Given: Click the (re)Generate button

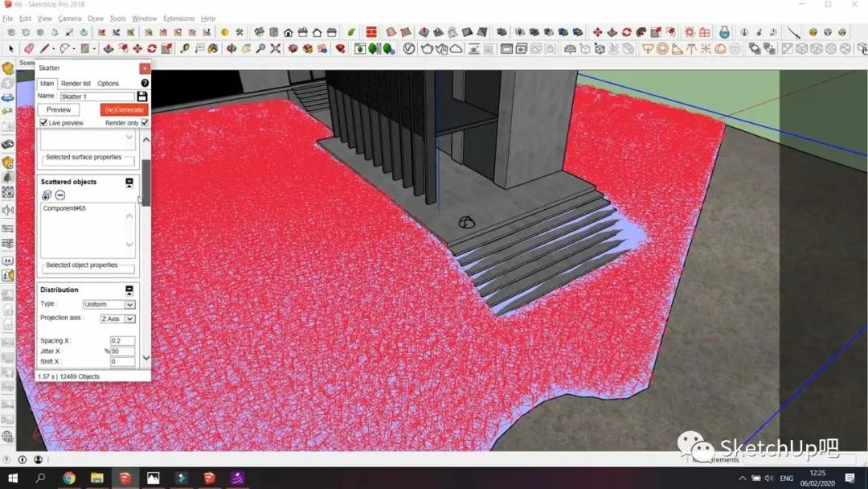Looking at the screenshot, I should tap(124, 109).
